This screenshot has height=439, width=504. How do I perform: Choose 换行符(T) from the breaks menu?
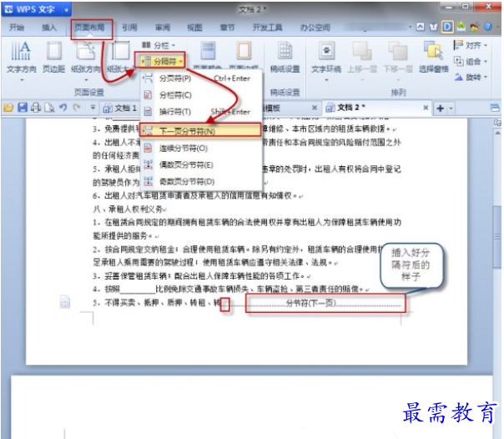pyautogui.click(x=202, y=112)
